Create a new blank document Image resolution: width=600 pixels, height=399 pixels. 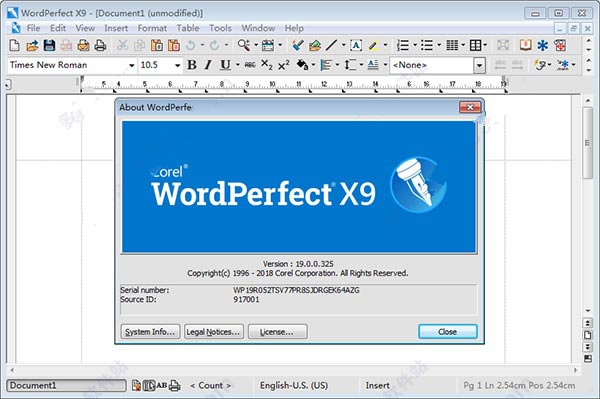tap(14, 45)
